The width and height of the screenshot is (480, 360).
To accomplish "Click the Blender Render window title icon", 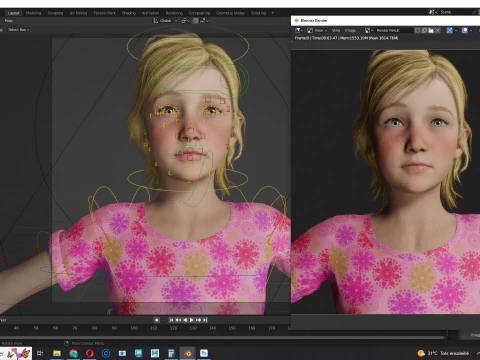I will tap(296, 21).
